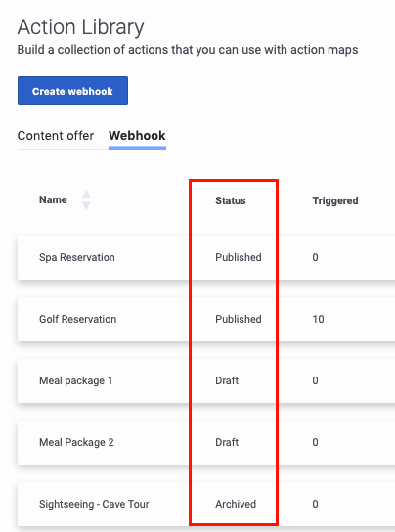Viewport: 395px width, 532px height.
Task: Select the Webhook tab
Action: [x=137, y=136]
